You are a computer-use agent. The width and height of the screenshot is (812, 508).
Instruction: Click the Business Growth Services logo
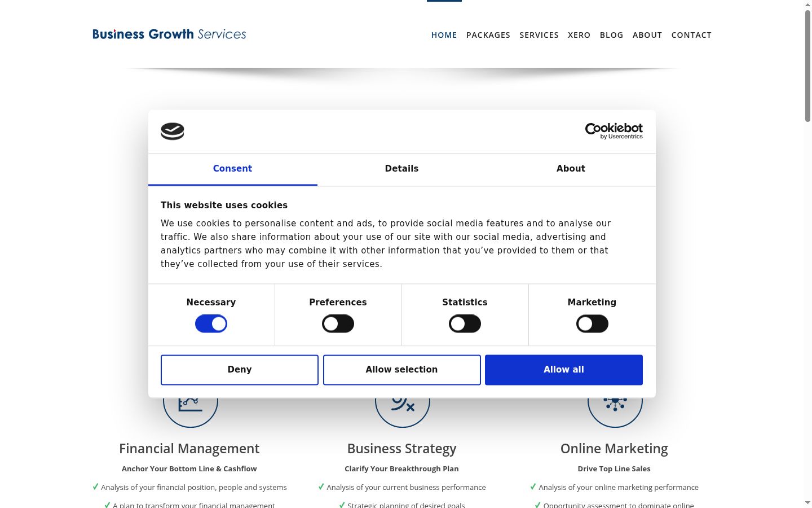click(x=169, y=34)
